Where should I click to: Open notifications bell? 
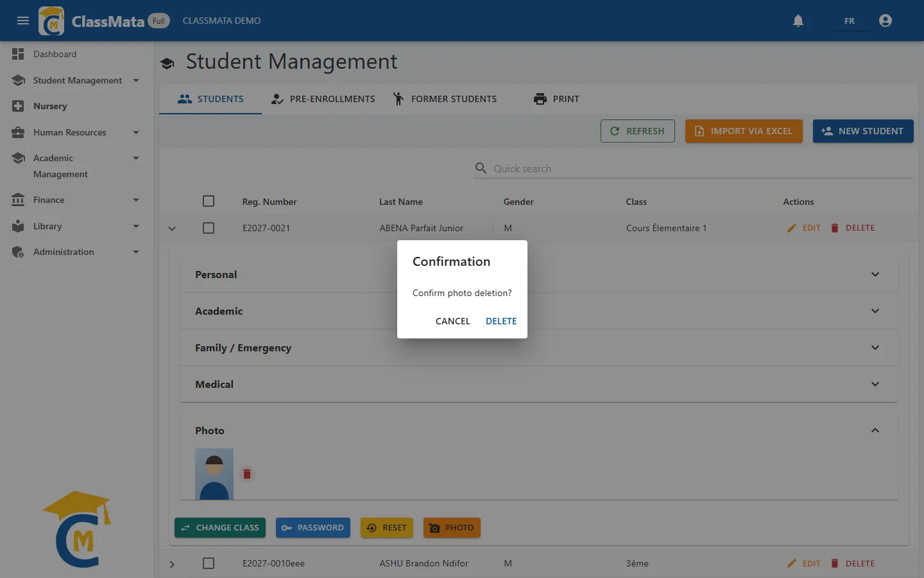(798, 21)
